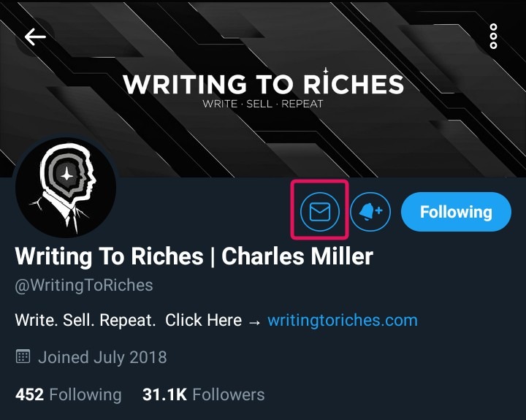This screenshot has width=526, height=420.
Task: Tap the WRITING TO RICHES banner title
Action: 263,84
